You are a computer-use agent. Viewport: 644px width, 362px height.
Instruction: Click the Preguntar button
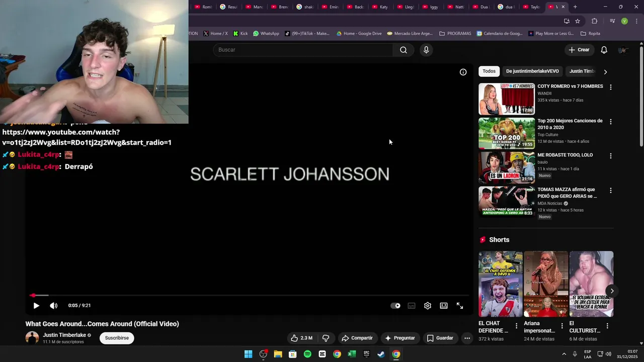[400, 338]
